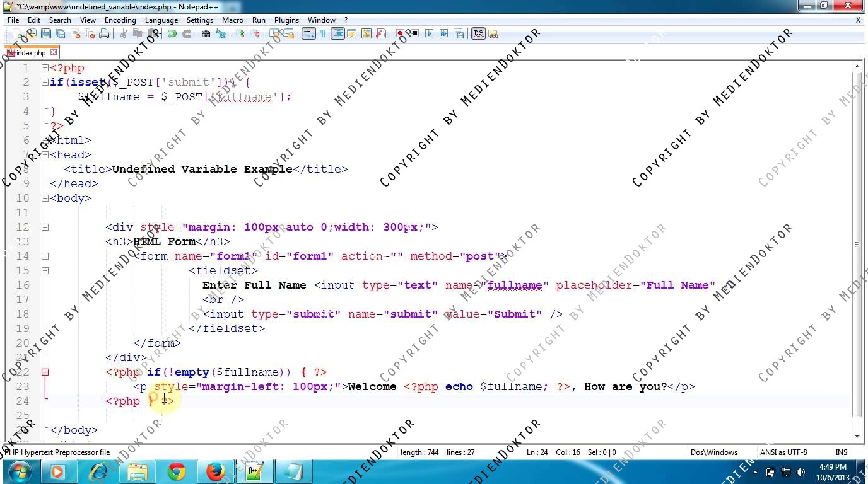Collapse the if block at line 2

(x=45, y=82)
